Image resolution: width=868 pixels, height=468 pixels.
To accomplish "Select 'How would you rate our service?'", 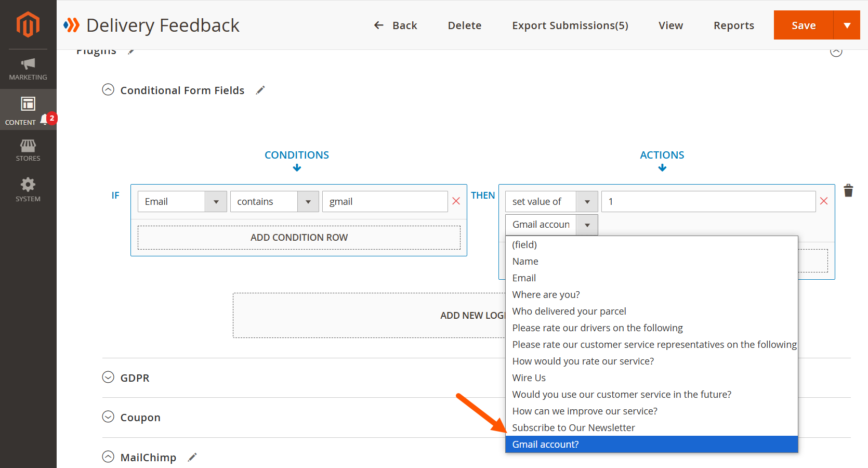I will coord(651,361).
